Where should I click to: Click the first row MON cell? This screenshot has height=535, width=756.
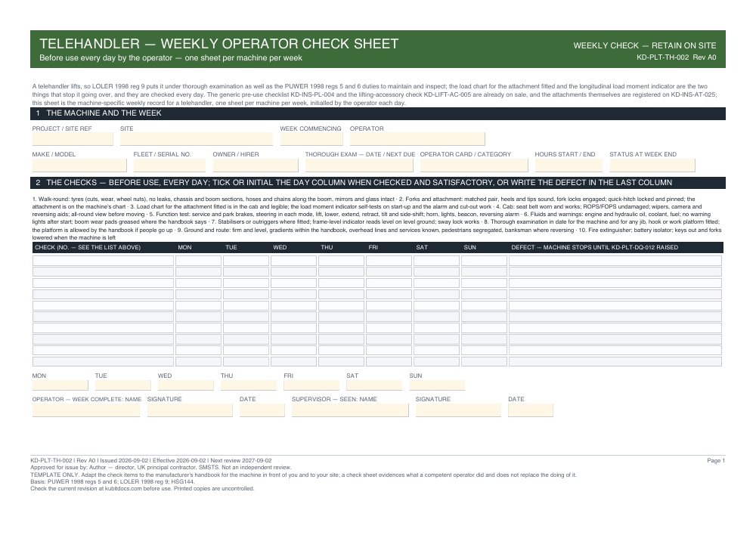[x=198, y=261]
